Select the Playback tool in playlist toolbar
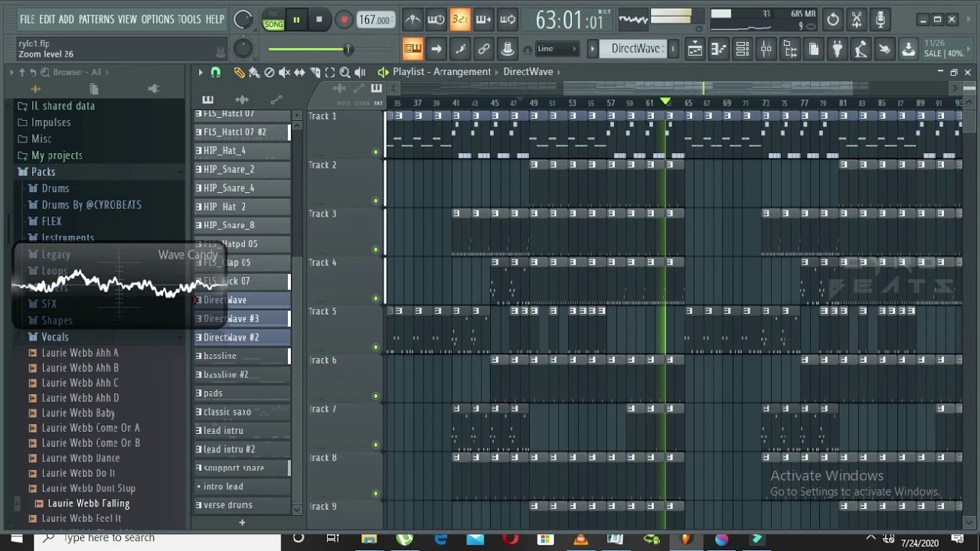The width and height of the screenshot is (980, 551). coord(360,72)
